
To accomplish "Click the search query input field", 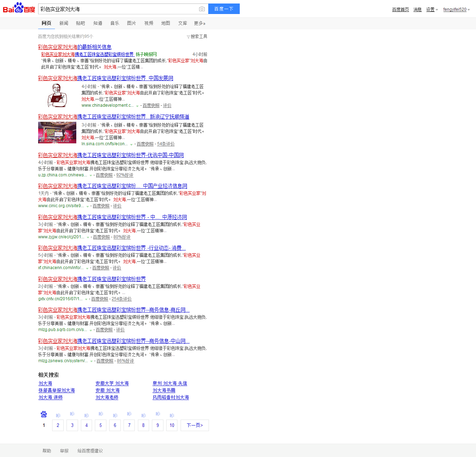I will 118,9.
